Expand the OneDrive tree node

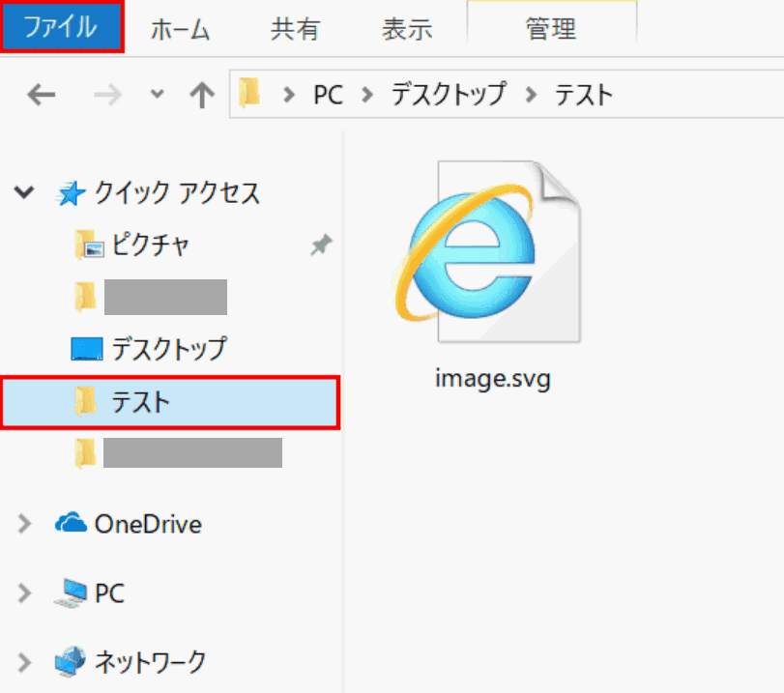click(x=24, y=524)
